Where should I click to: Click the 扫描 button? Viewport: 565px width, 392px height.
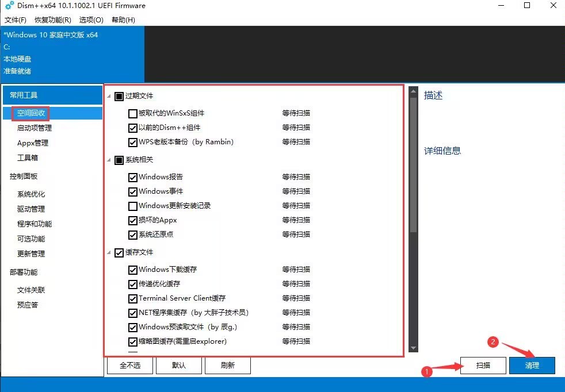483,365
